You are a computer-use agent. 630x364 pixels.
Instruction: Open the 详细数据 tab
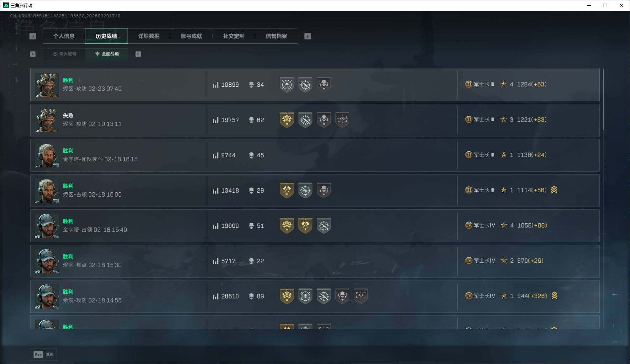click(x=149, y=36)
